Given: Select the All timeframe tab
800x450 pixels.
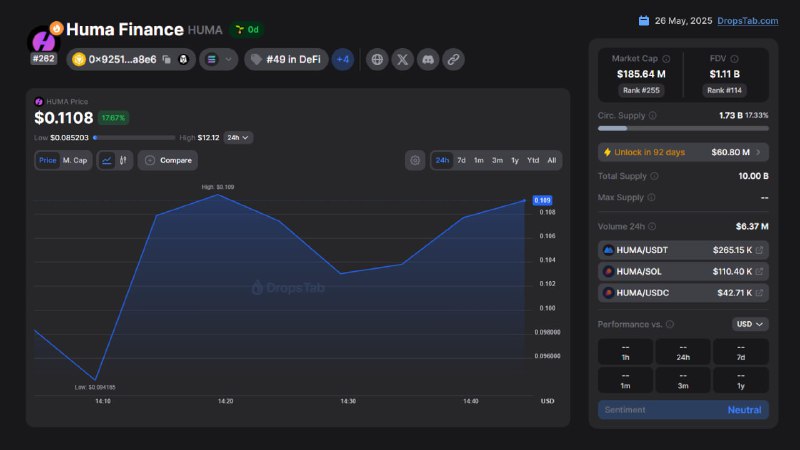Looking at the screenshot, I should pos(552,160).
